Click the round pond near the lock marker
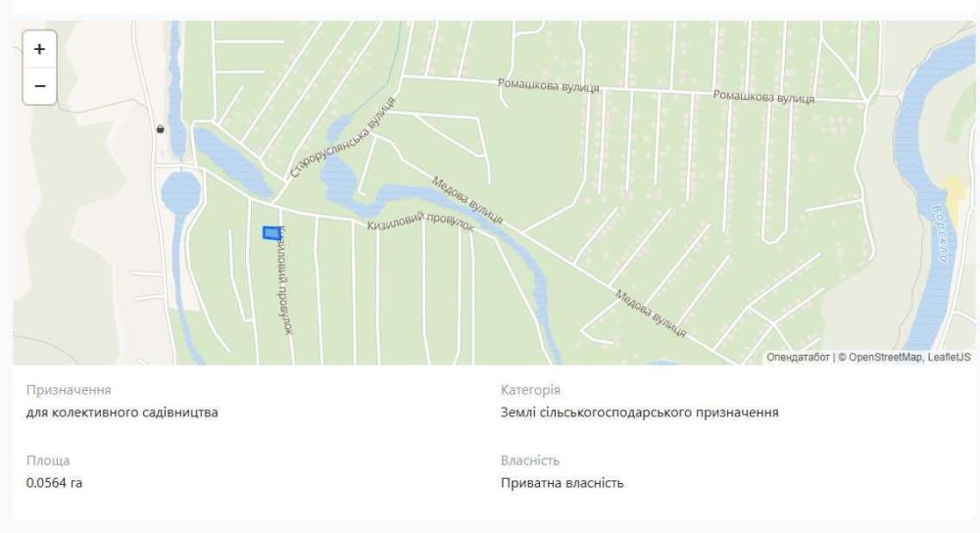 [x=181, y=192]
